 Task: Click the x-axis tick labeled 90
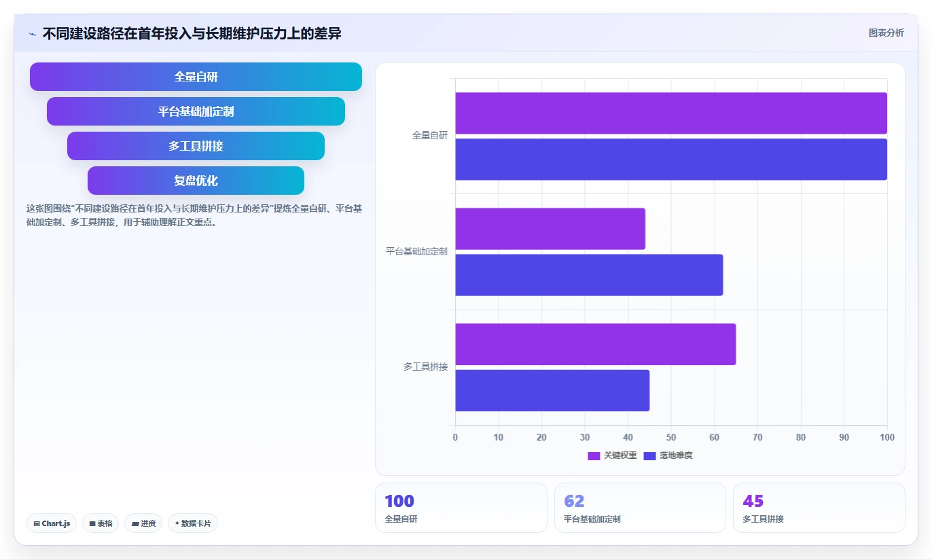point(844,437)
